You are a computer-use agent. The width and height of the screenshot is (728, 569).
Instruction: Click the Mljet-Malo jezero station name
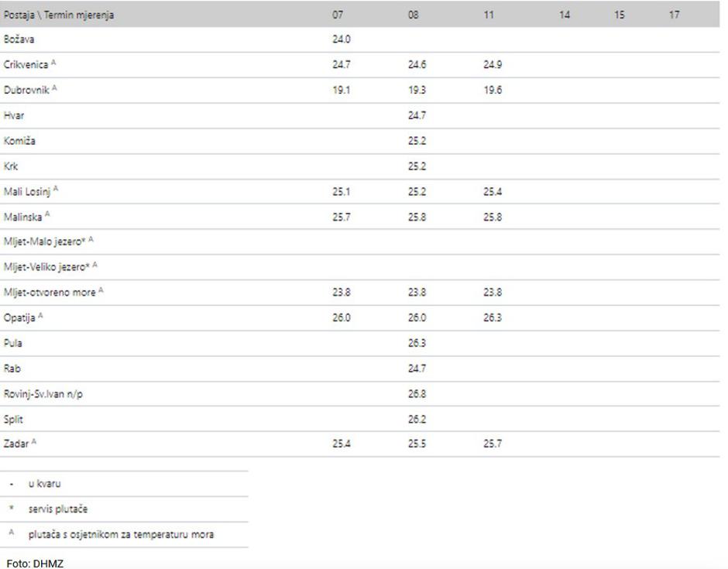[x=48, y=242]
